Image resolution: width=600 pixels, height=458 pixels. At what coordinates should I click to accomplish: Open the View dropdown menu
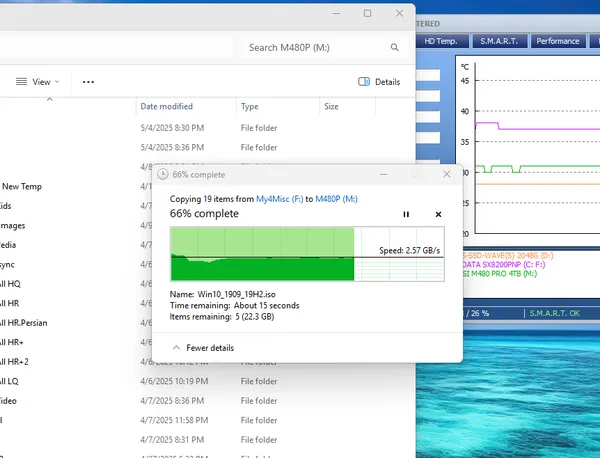(38, 82)
